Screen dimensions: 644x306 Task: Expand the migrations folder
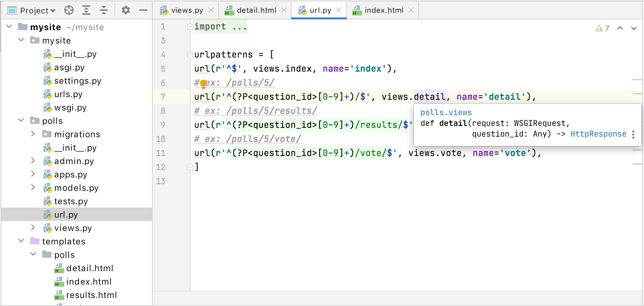(33, 134)
